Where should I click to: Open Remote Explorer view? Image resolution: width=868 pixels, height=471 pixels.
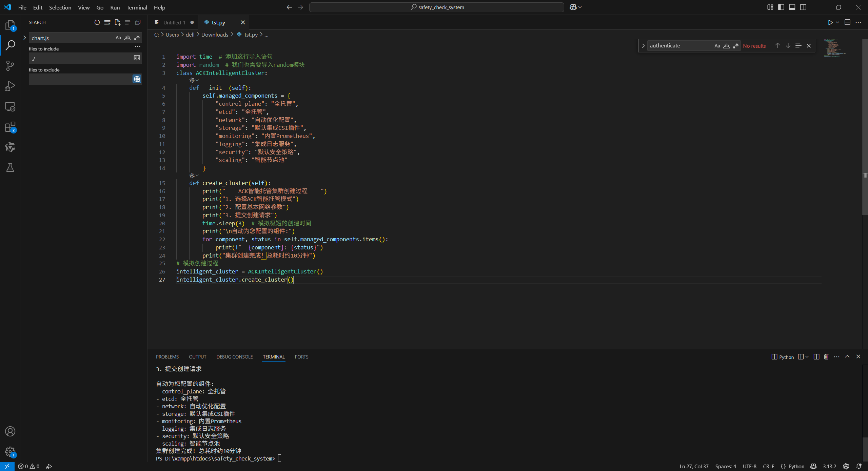[10, 107]
